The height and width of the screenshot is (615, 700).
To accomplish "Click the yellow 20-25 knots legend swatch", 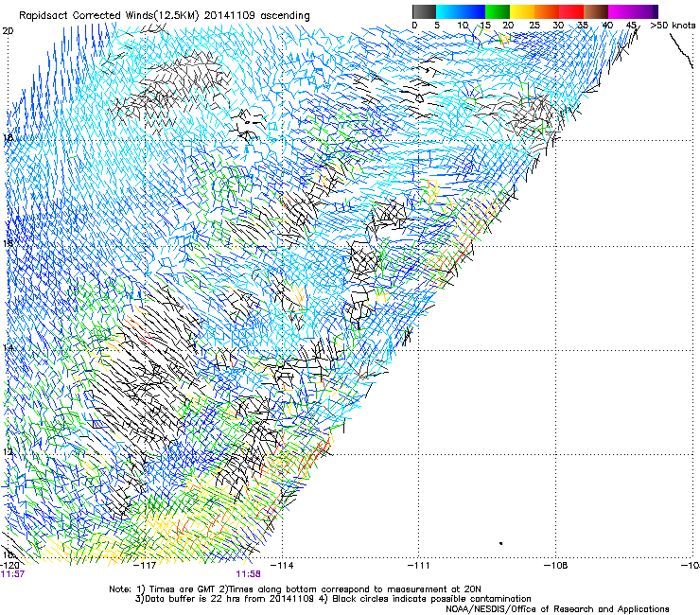I will (x=522, y=11).
